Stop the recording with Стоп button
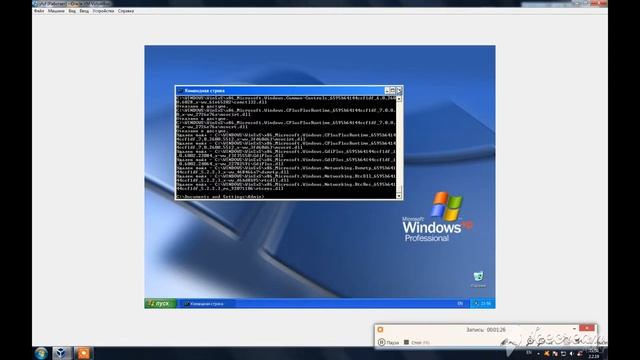 [x=416, y=342]
